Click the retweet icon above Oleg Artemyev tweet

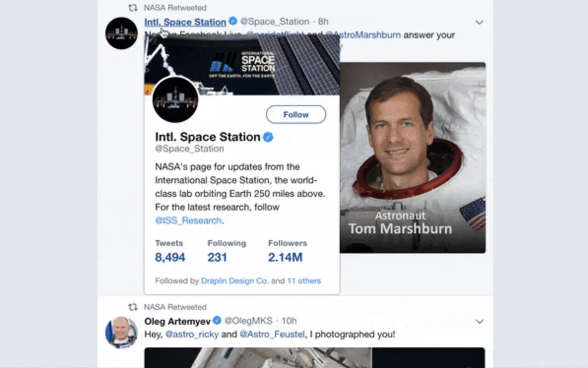pyautogui.click(x=133, y=307)
